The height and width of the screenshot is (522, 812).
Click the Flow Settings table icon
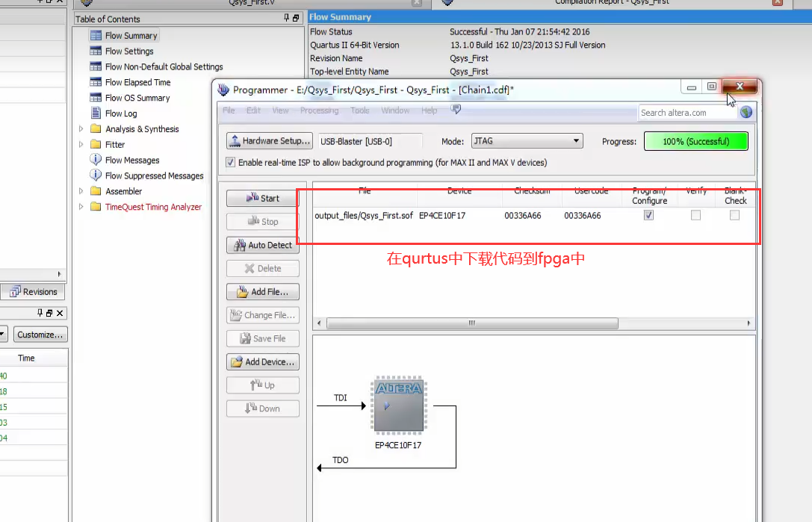point(96,52)
